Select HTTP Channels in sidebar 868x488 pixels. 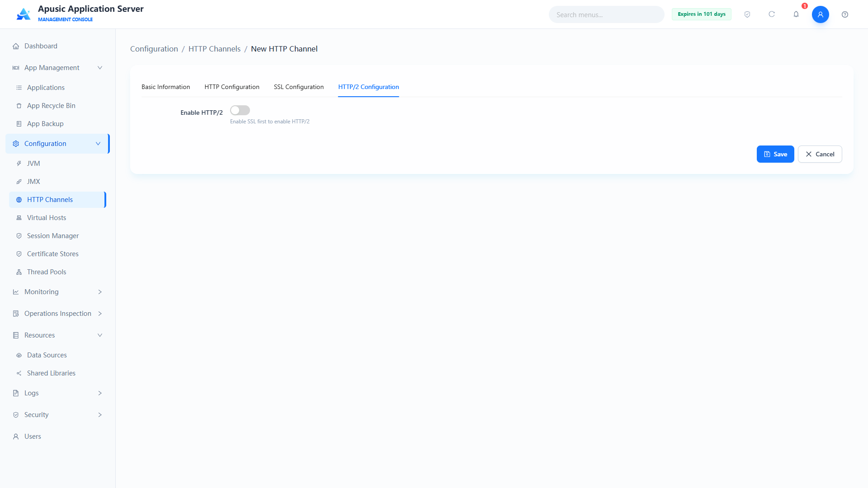click(58, 200)
